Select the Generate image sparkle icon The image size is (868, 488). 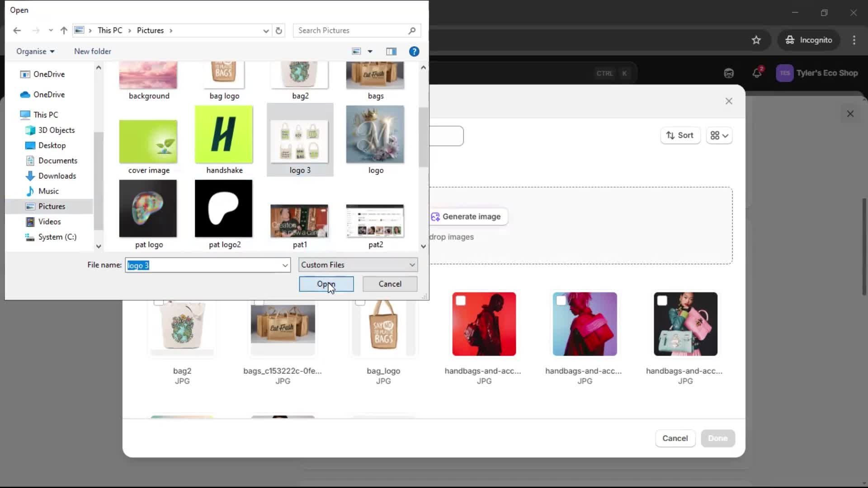coord(435,216)
